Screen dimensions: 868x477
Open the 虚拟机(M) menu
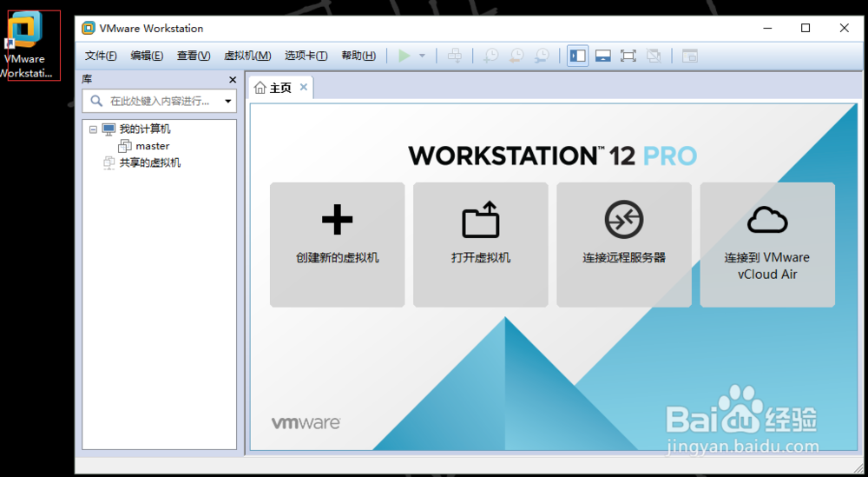pyautogui.click(x=247, y=56)
